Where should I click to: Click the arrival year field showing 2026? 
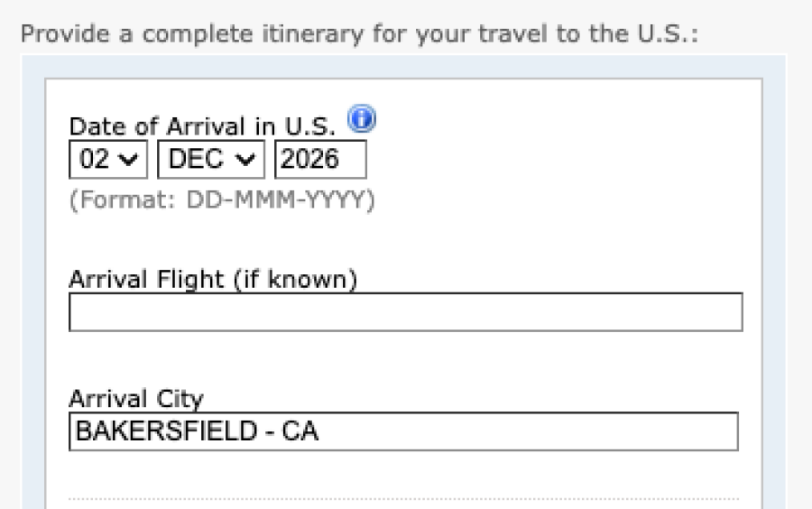320,160
